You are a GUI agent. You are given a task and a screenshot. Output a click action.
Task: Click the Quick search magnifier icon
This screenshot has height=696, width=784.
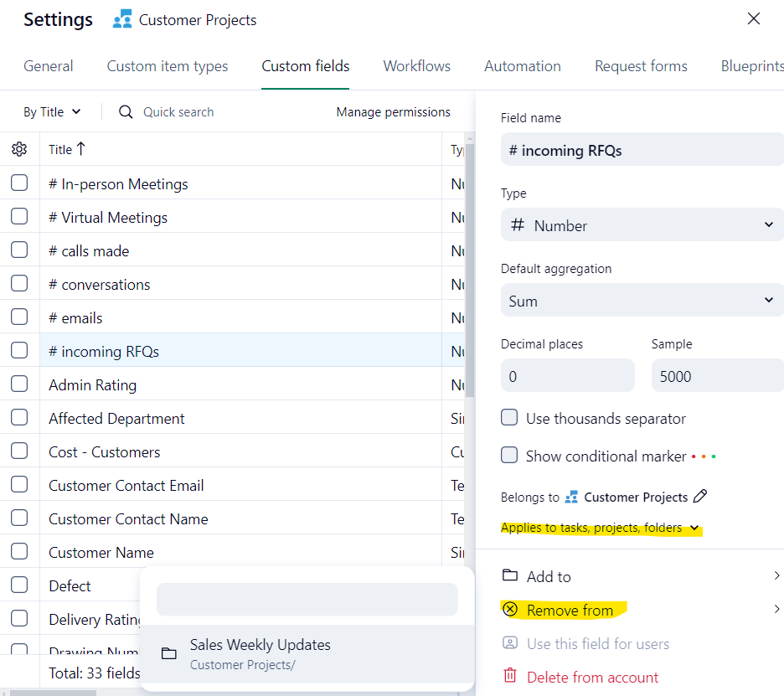pos(126,112)
